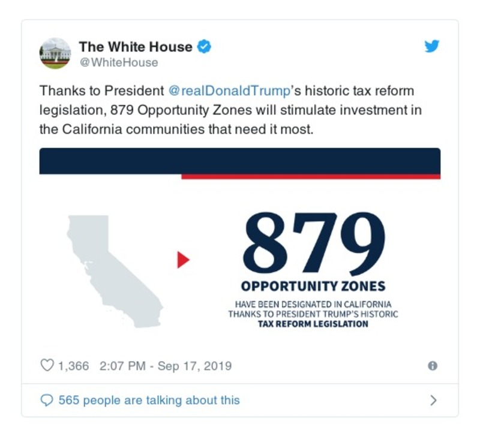Click the TAX REFORM LEGISLATION caption
This screenshot has width=480, height=448.
(313, 324)
